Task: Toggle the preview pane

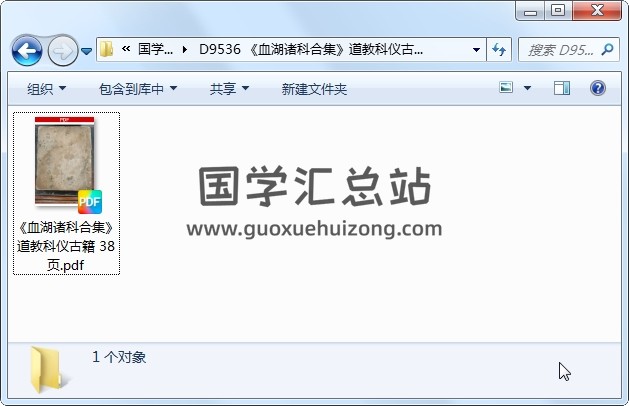Action: [x=562, y=88]
